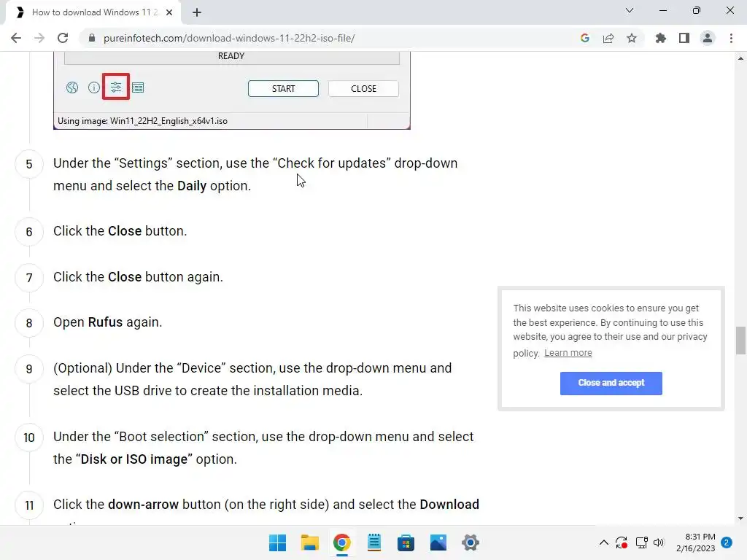Click the browser forward arrow
This screenshot has height=560, width=747.
(x=39, y=38)
